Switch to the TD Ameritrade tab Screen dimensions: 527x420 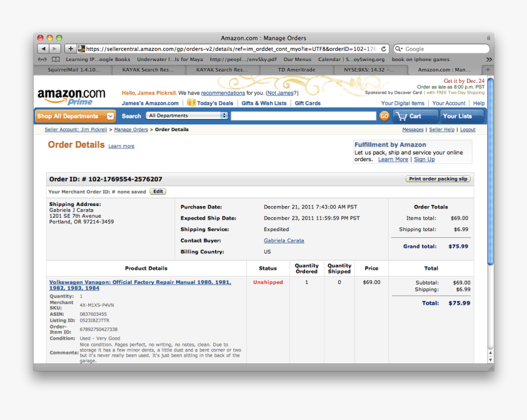(297, 70)
